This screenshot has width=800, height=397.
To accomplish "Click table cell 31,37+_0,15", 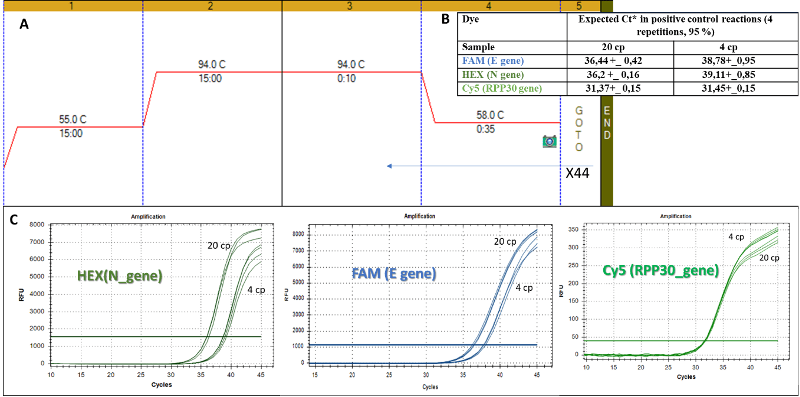I will pos(620,90).
